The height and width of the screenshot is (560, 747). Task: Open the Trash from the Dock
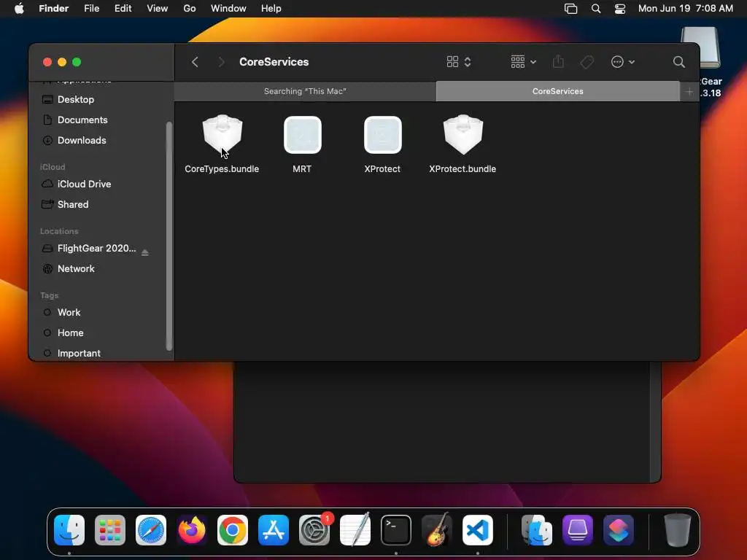coord(677,530)
